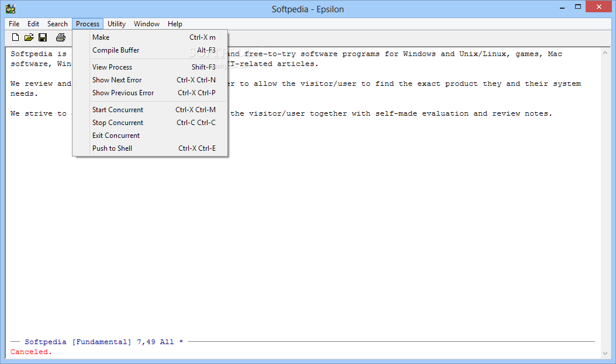Click the mode line text 'Softpedia [Fundamental]'
This screenshot has height=364, width=616.
coord(78,342)
